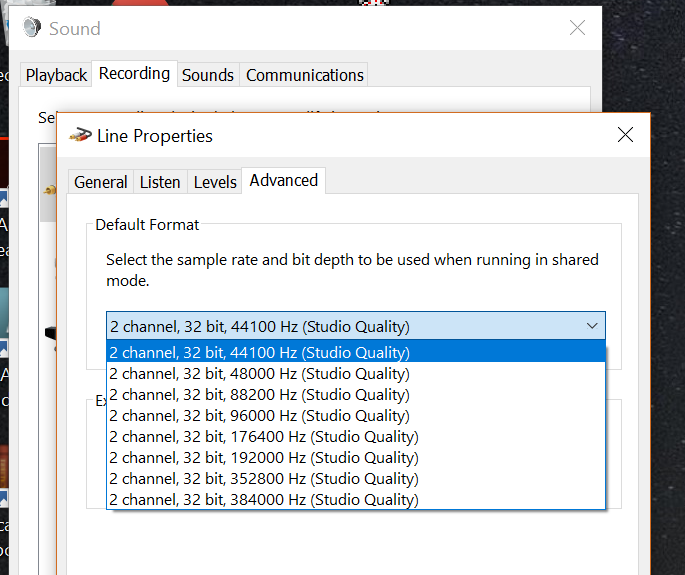This screenshot has height=575, width=685.
Task: Switch to the Sounds tab
Action: click(208, 75)
